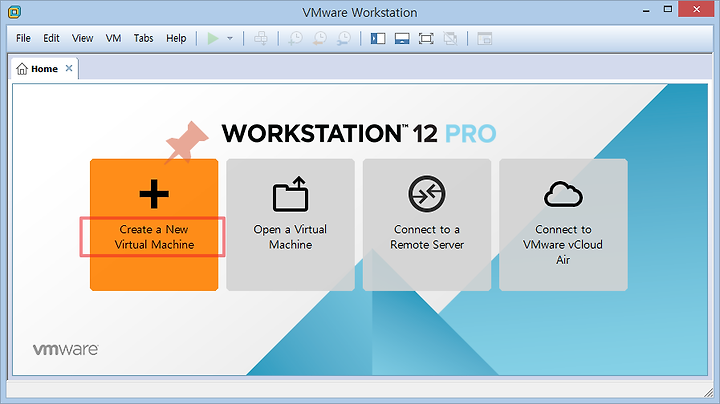
Task: Open the Tabs menu
Action: tap(143, 38)
